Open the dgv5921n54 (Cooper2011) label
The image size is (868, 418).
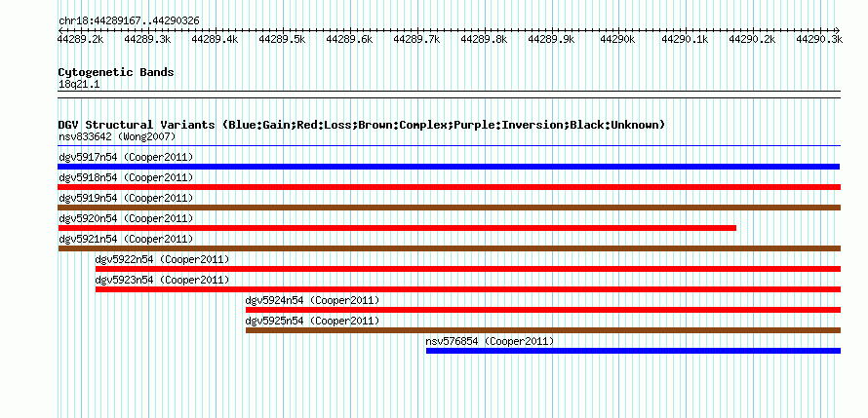[x=126, y=239]
